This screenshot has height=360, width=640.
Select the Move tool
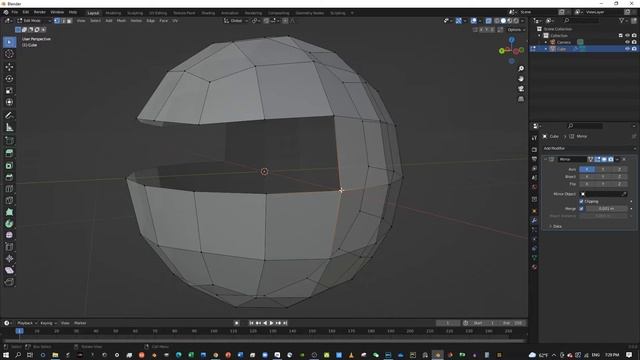[x=9, y=67]
